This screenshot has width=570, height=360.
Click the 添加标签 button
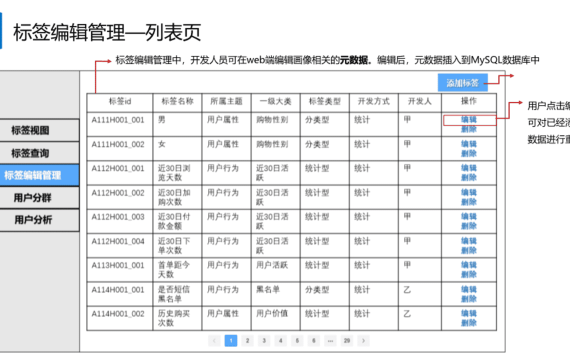point(462,83)
